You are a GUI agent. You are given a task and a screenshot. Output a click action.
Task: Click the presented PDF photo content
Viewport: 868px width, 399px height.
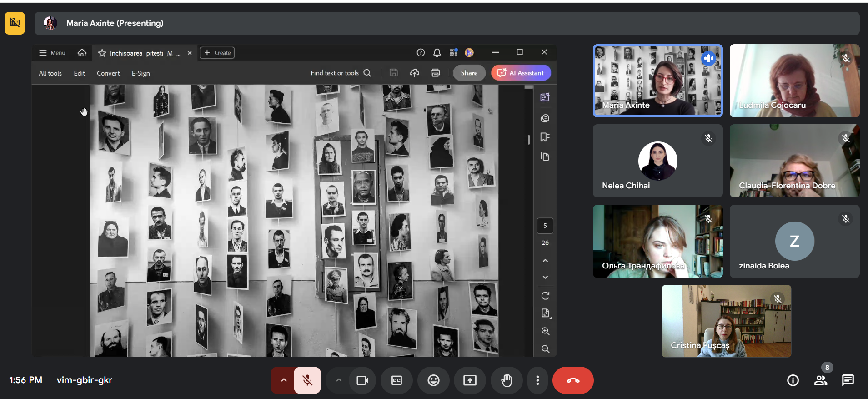[294, 221]
